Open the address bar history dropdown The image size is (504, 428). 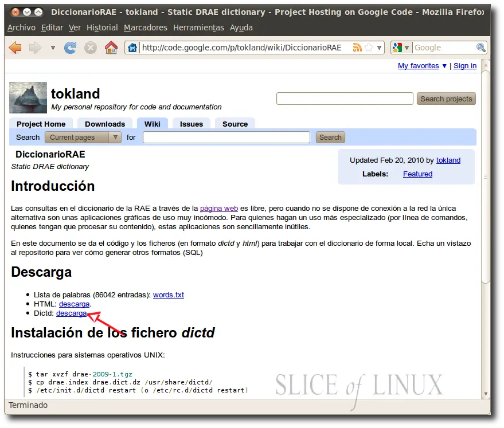pyautogui.click(x=379, y=48)
